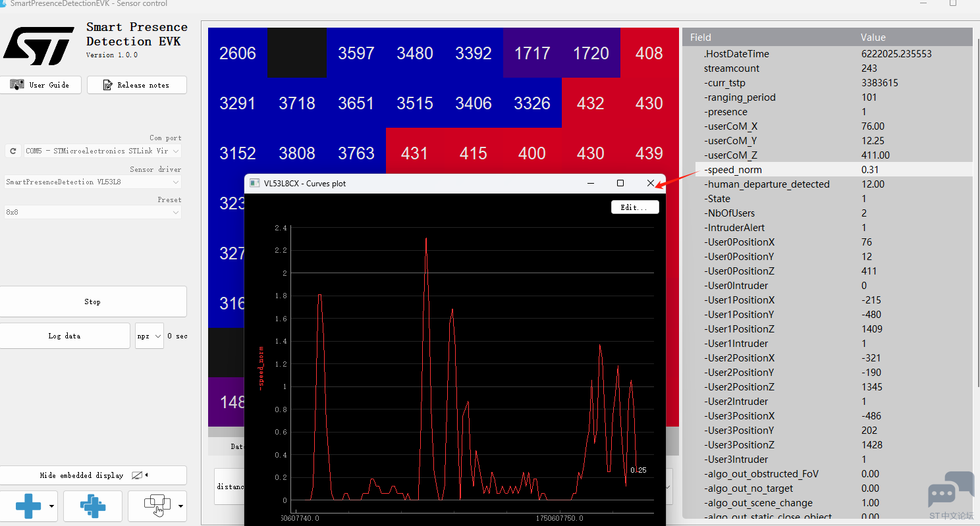Click the Log data button

point(64,336)
